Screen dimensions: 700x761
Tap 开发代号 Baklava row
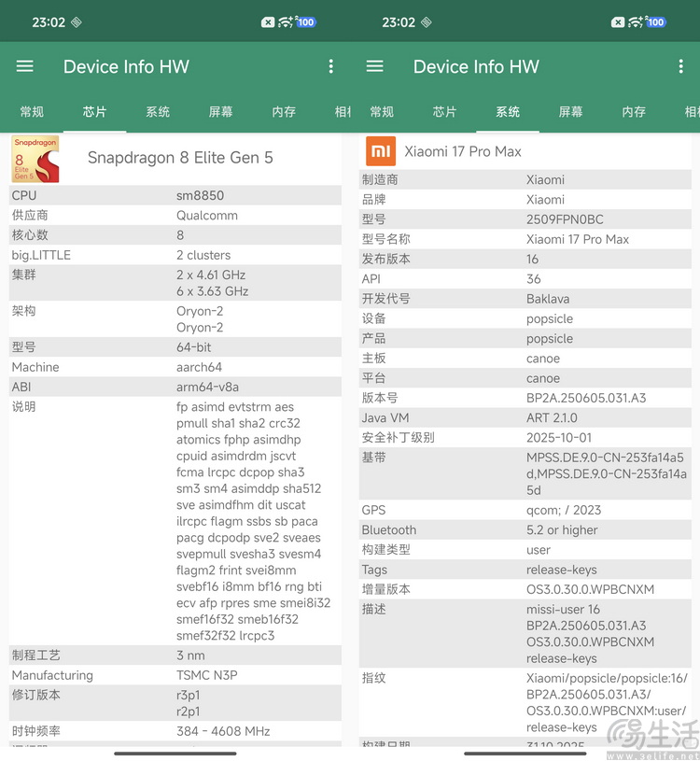[525, 299]
